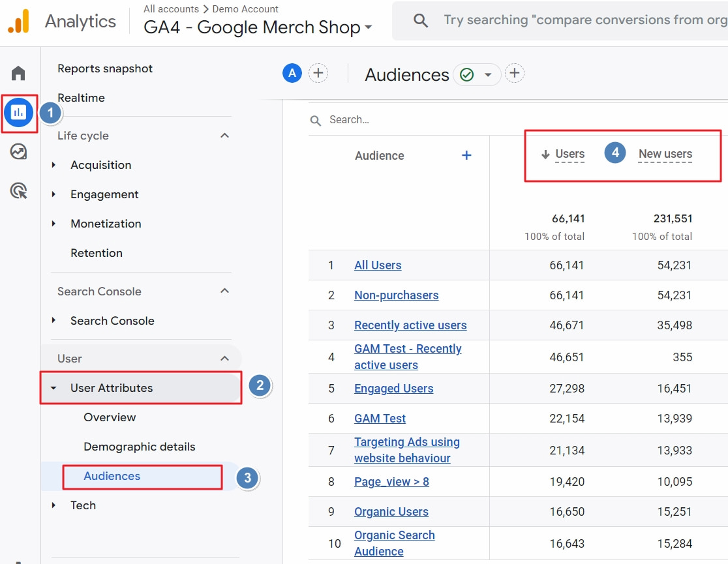
Task: Open the Explore icon in left rail
Action: coord(18,152)
